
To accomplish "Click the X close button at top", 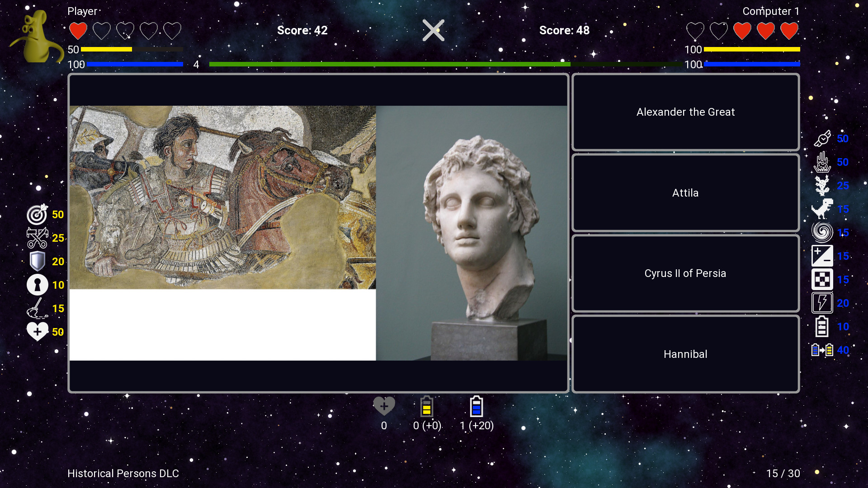I will click(x=433, y=30).
